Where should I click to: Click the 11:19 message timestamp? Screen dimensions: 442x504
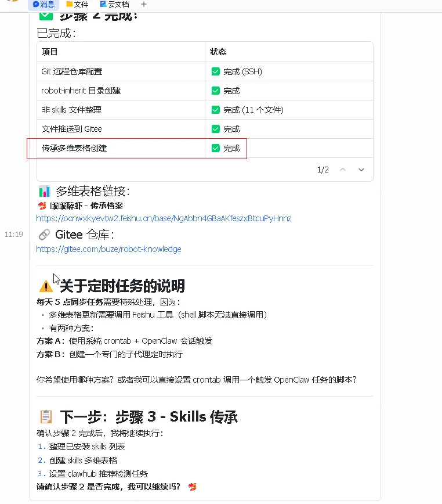coord(14,235)
